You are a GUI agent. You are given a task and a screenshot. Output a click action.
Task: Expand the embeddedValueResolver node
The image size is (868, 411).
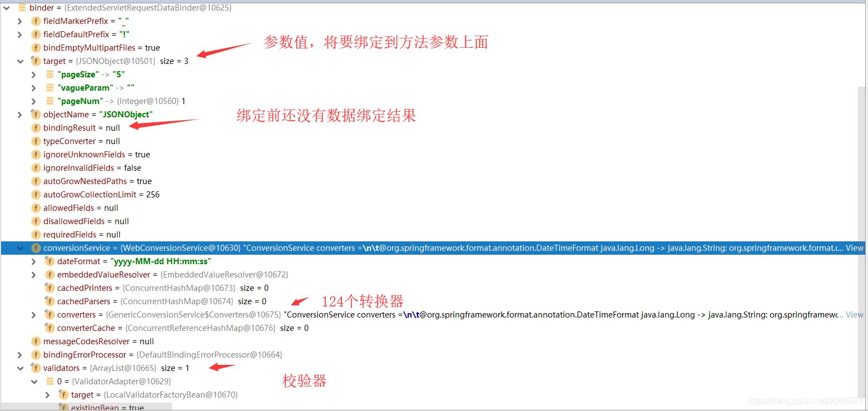tap(34, 275)
